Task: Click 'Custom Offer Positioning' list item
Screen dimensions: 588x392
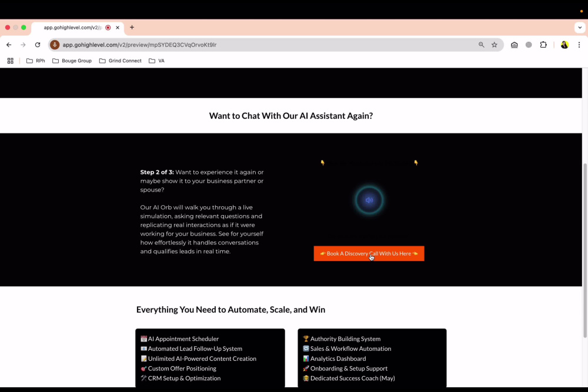Action: [179, 368]
